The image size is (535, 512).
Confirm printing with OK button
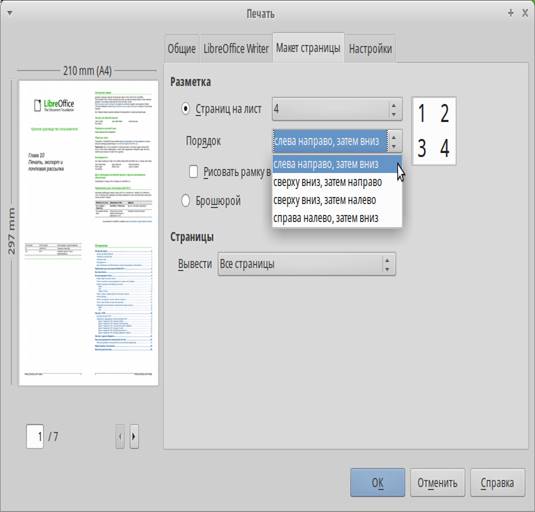377,483
